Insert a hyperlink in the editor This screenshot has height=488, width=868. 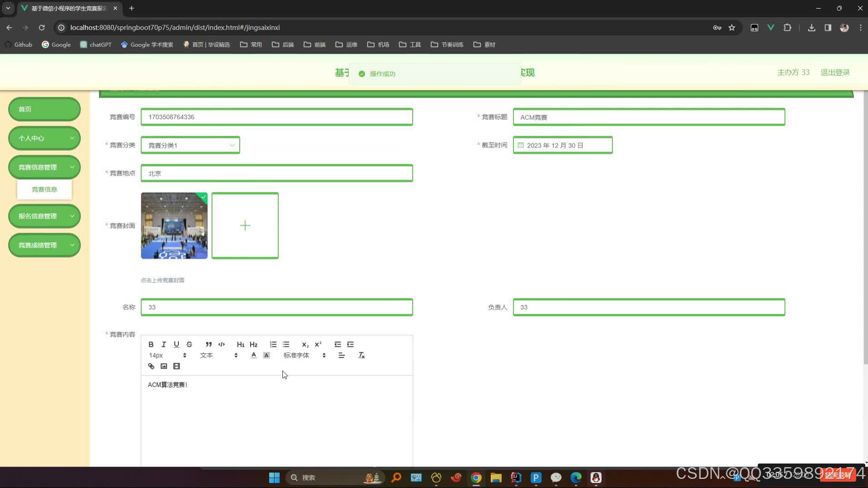tap(151, 366)
